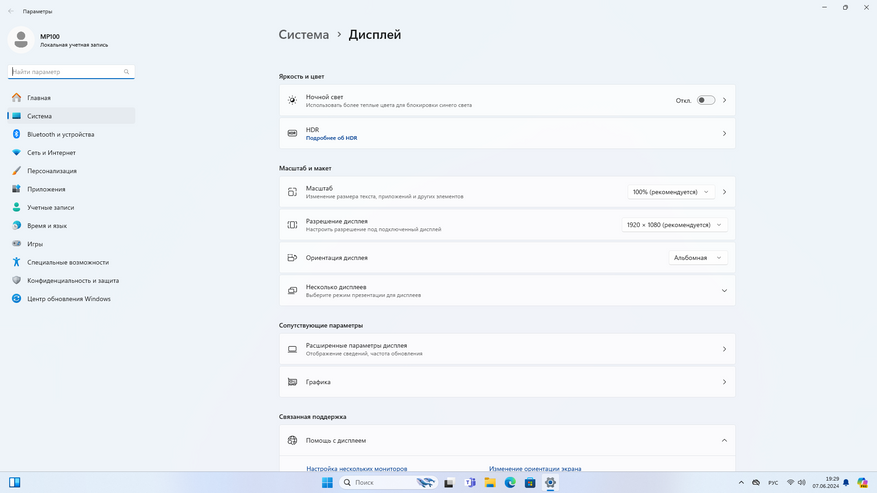The width and height of the screenshot is (877, 493).
Task: Click the Time and language icon
Action: point(16,226)
